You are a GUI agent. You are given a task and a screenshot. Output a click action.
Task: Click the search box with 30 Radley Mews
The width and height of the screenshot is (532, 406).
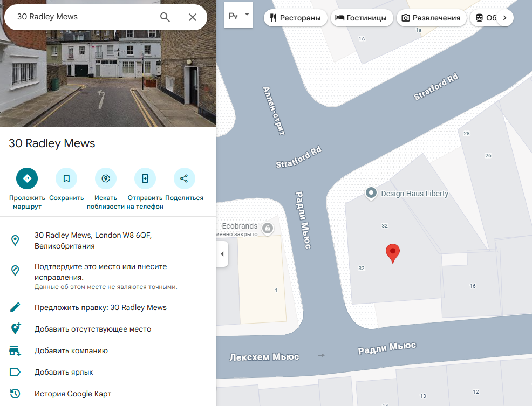81,17
